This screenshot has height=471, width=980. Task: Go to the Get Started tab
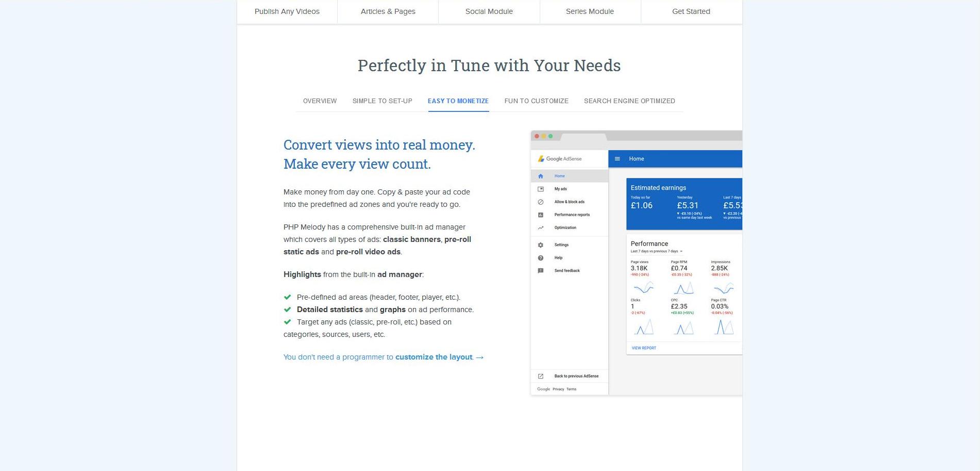(691, 11)
